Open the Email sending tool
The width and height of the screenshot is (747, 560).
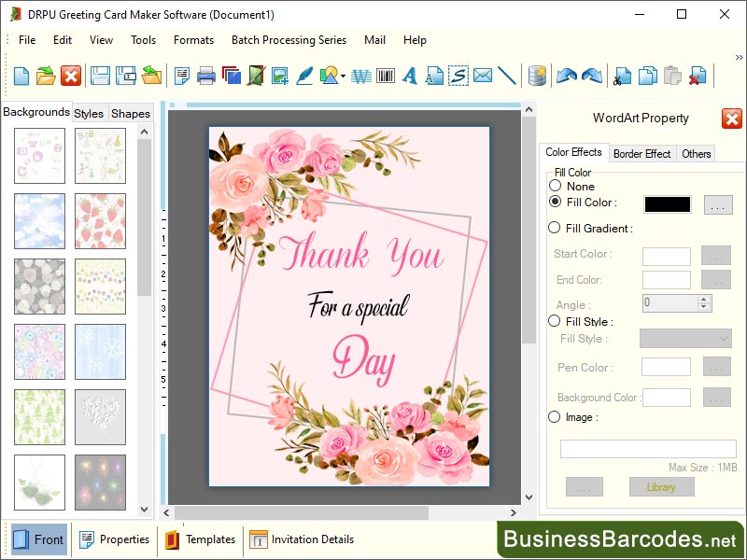click(480, 77)
